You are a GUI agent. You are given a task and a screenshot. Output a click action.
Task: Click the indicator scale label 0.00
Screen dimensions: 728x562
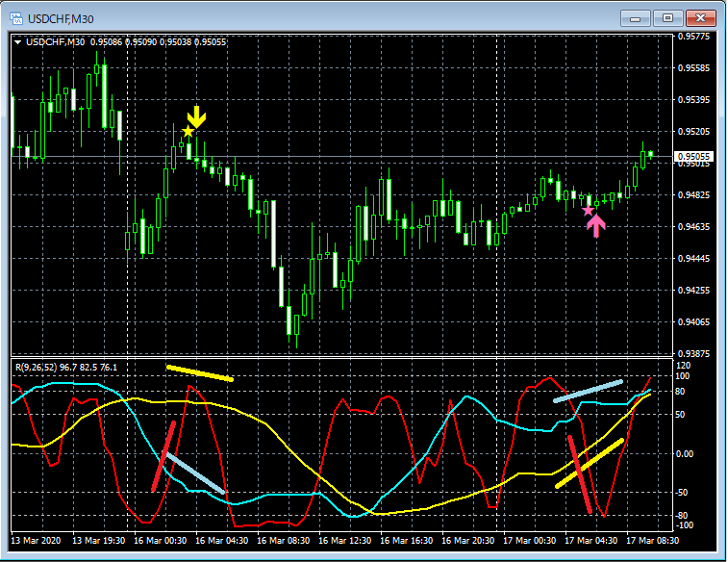click(x=685, y=454)
